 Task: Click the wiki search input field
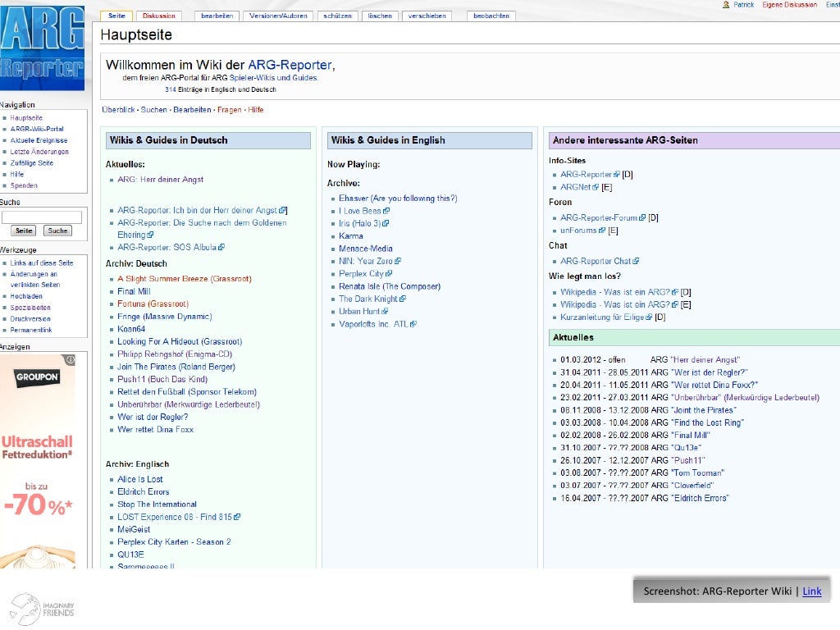(42, 217)
